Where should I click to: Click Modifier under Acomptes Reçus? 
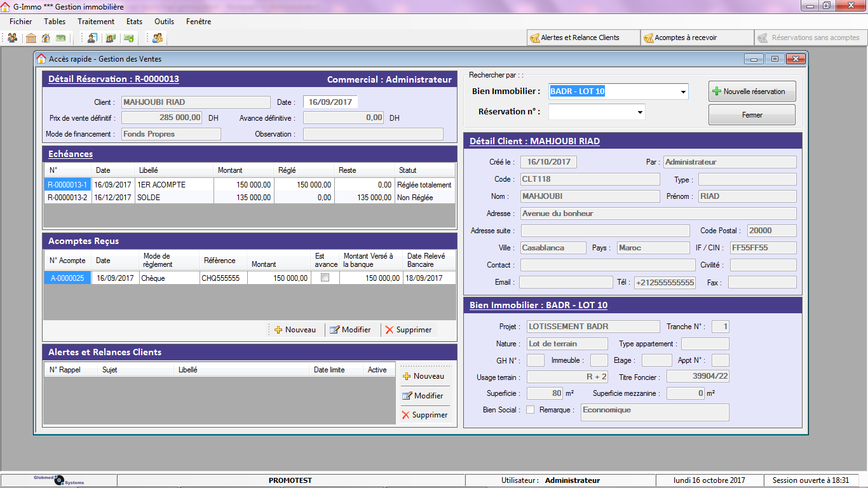[x=350, y=330]
